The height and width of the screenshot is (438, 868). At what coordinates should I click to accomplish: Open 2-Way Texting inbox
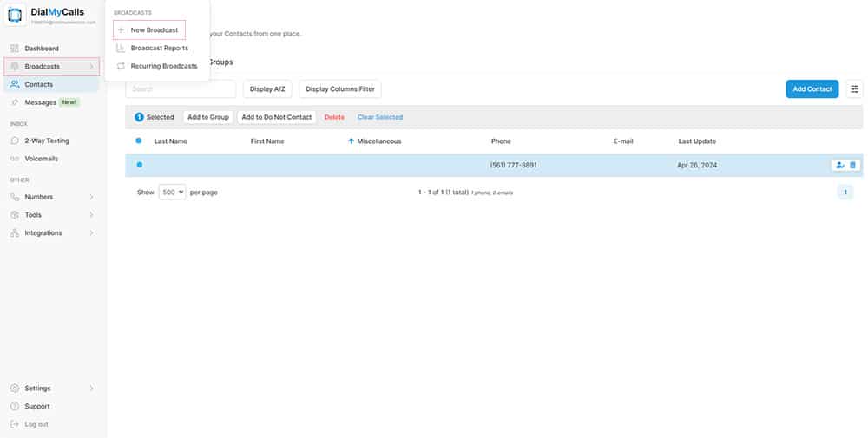(47, 141)
